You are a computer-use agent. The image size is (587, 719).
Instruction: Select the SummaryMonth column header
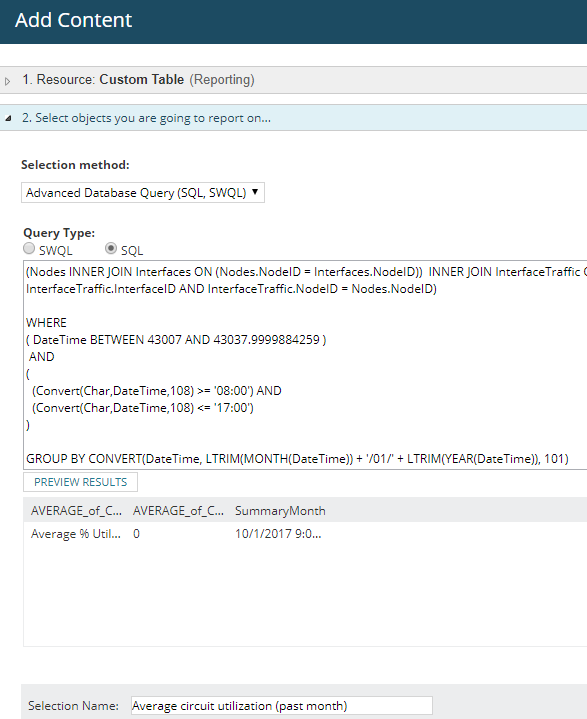click(x=280, y=511)
